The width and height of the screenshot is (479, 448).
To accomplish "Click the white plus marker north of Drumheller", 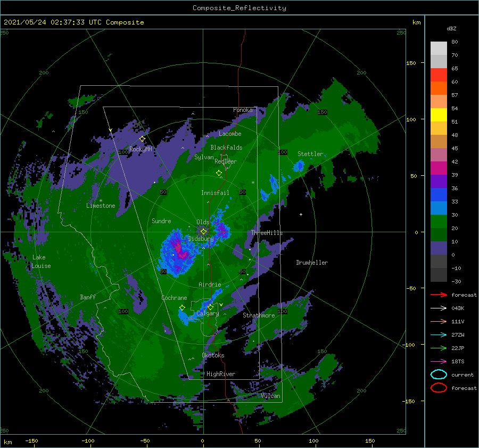I will pyautogui.click(x=301, y=214).
